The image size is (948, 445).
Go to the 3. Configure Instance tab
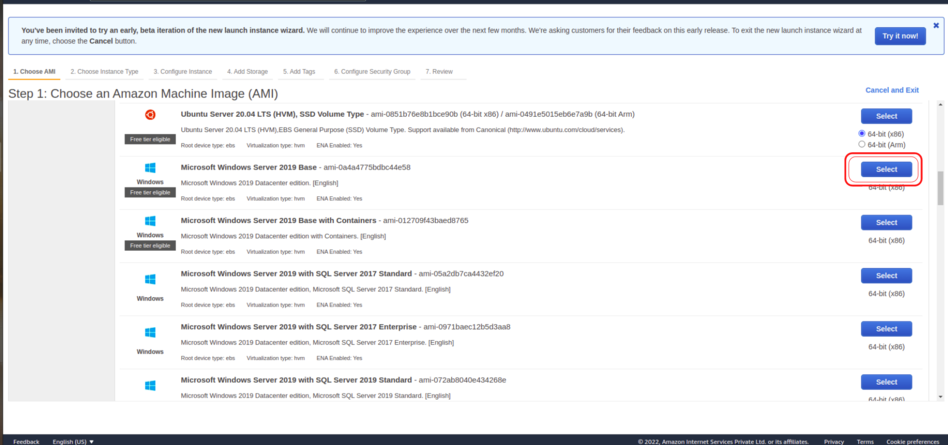click(x=183, y=71)
